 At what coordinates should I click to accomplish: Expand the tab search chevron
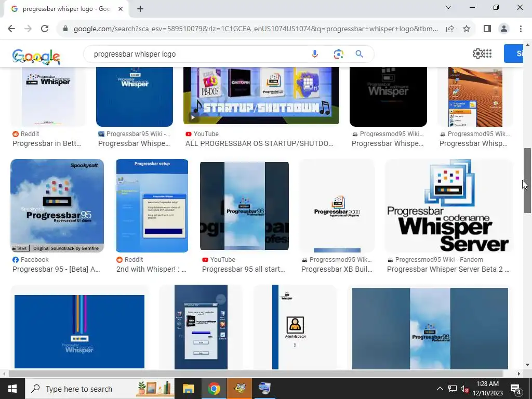448,7
